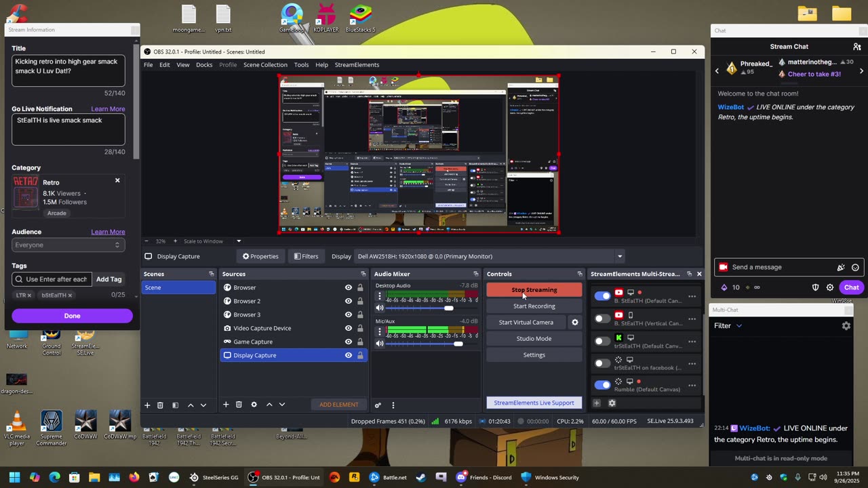Open StreamElements Live Support
This screenshot has width=868, height=488.
[x=534, y=403]
